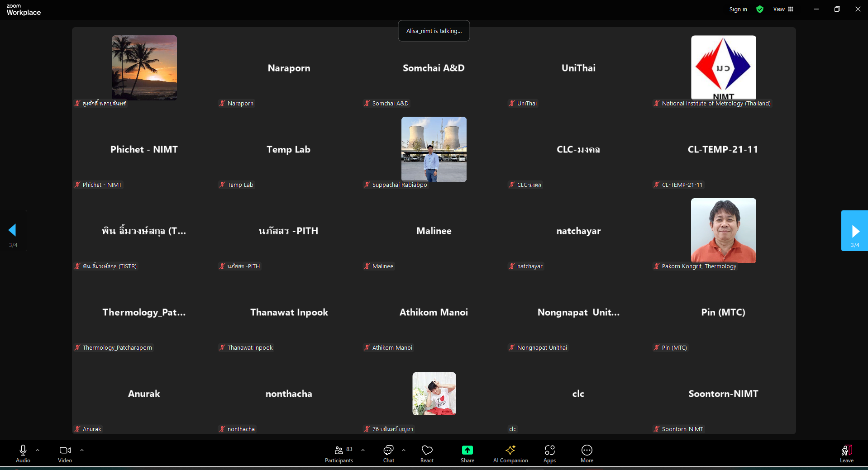
Task: Open the Apps panel
Action: (x=549, y=454)
